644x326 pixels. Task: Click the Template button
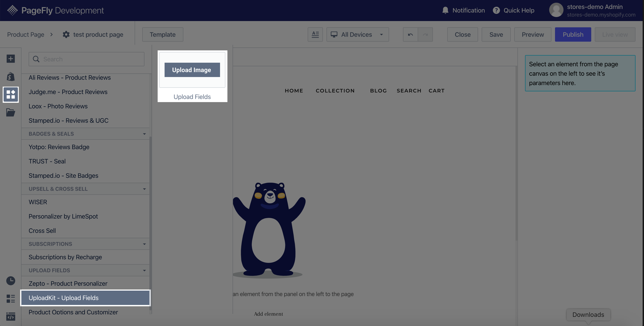click(163, 34)
